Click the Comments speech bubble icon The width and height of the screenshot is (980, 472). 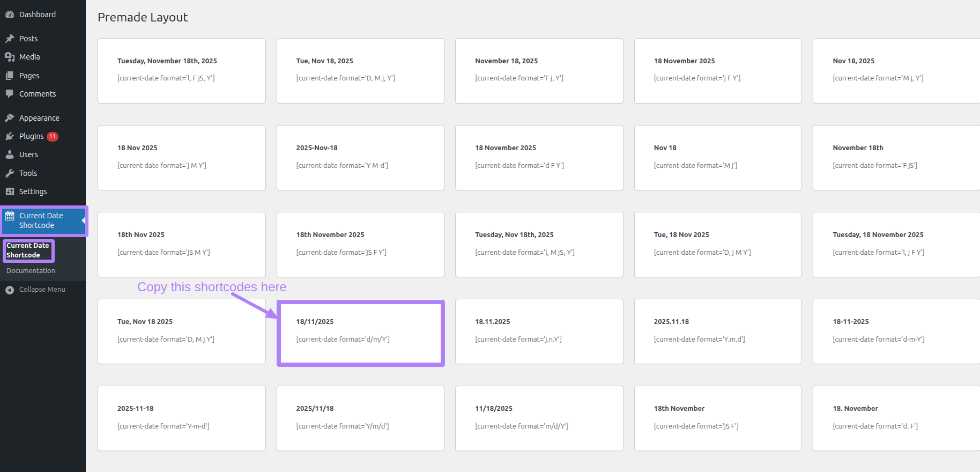click(x=10, y=94)
